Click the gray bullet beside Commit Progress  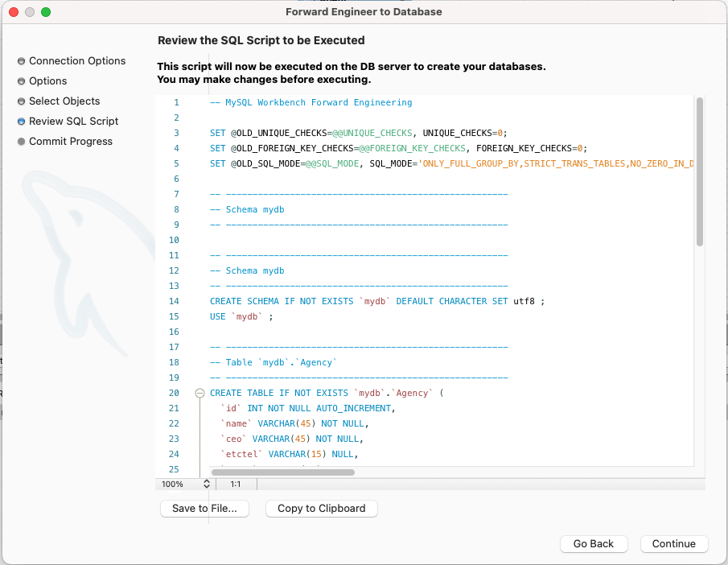(21, 142)
